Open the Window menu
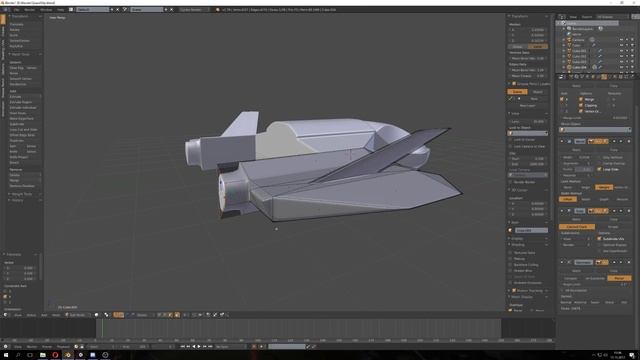This screenshot has height=360, width=640. click(46, 9)
